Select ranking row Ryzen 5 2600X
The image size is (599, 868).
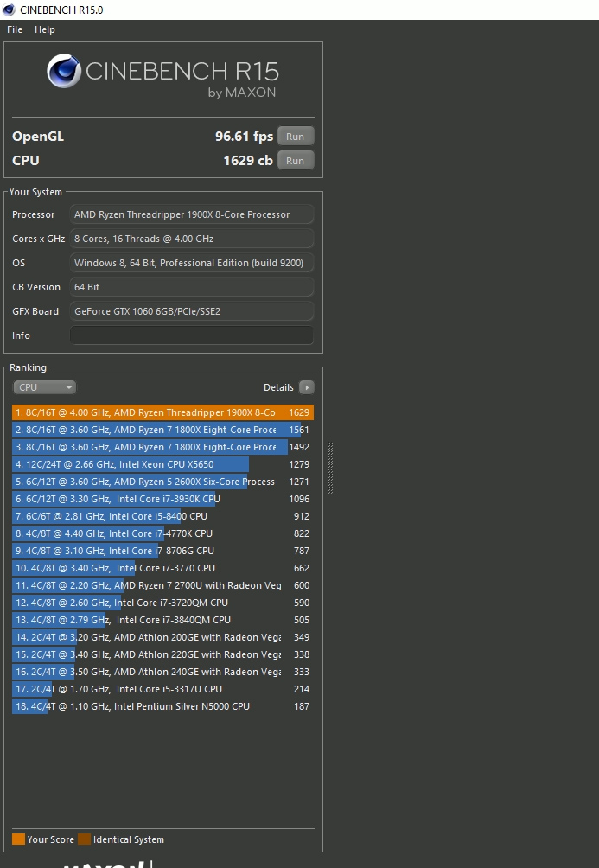(162, 482)
